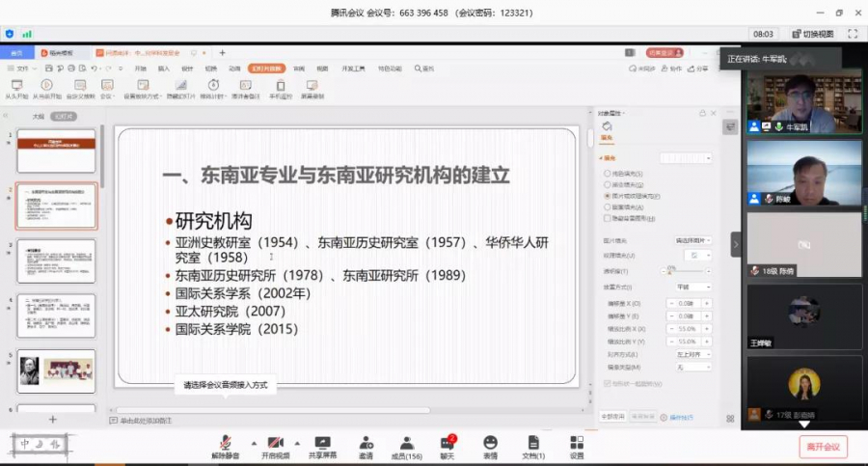The height and width of the screenshot is (466, 868).
Task: Open the File menu
Action: click(x=21, y=69)
